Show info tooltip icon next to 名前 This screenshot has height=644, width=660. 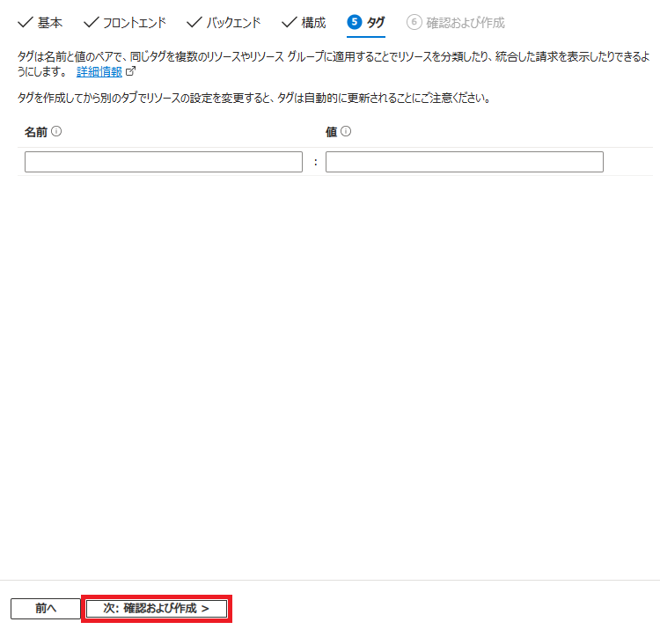[x=56, y=131]
